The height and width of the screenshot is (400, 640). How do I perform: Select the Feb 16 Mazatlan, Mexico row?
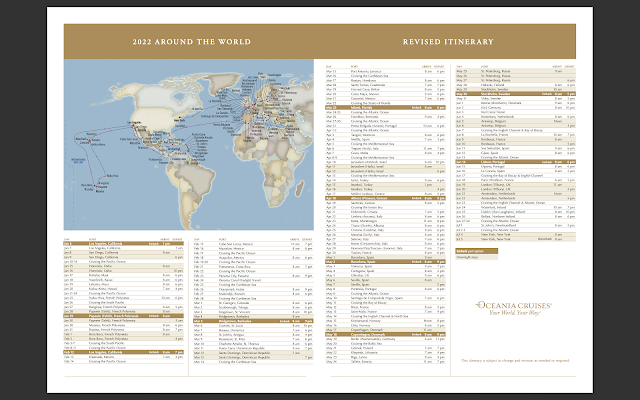click(253, 248)
